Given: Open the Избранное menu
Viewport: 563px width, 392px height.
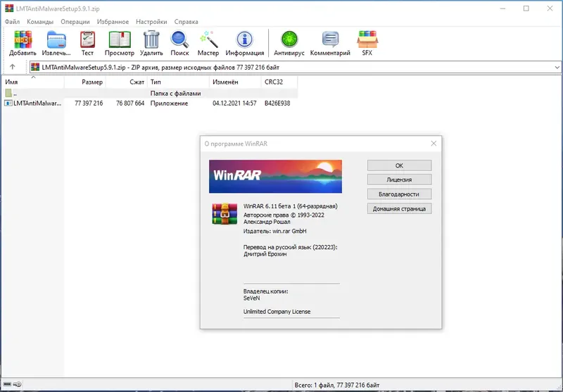Looking at the screenshot, I should [x=113, y=22].
